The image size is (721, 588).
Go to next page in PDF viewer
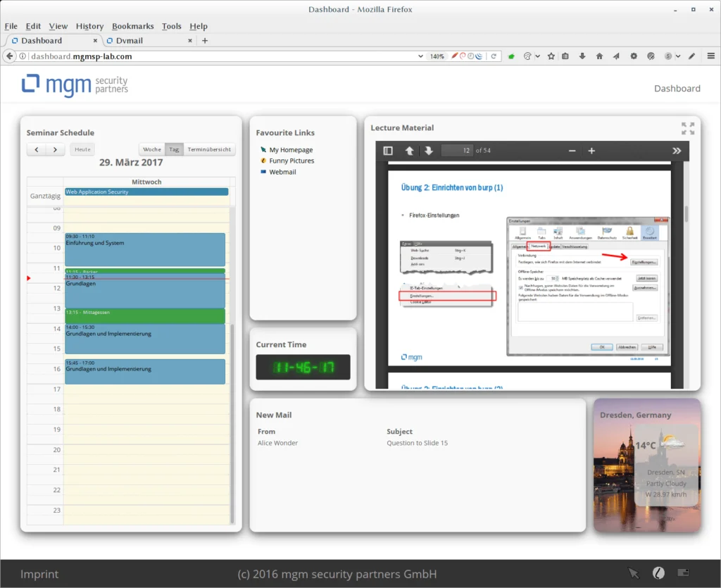428,151
